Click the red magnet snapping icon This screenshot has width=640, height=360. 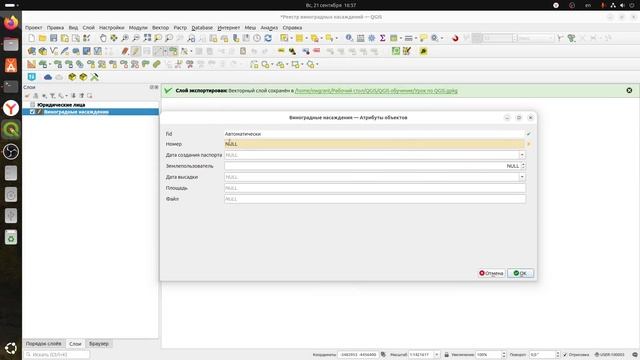(x=455, y=38)
